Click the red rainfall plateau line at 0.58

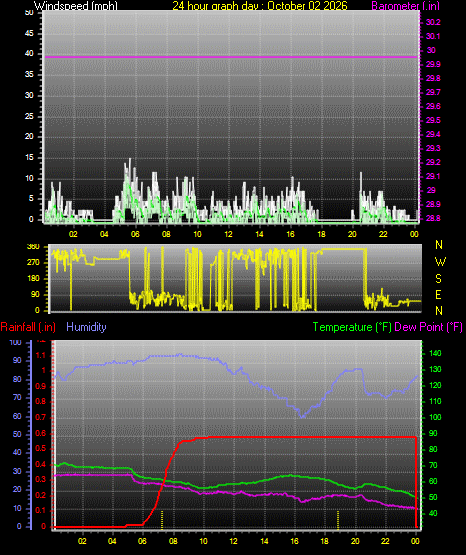311,437
